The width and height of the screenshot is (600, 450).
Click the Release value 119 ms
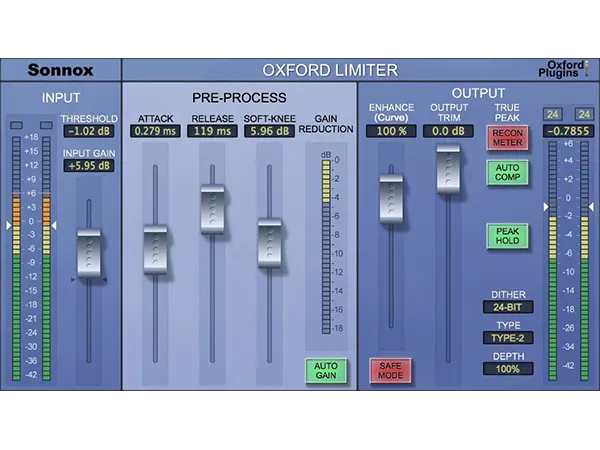point(212,131)
